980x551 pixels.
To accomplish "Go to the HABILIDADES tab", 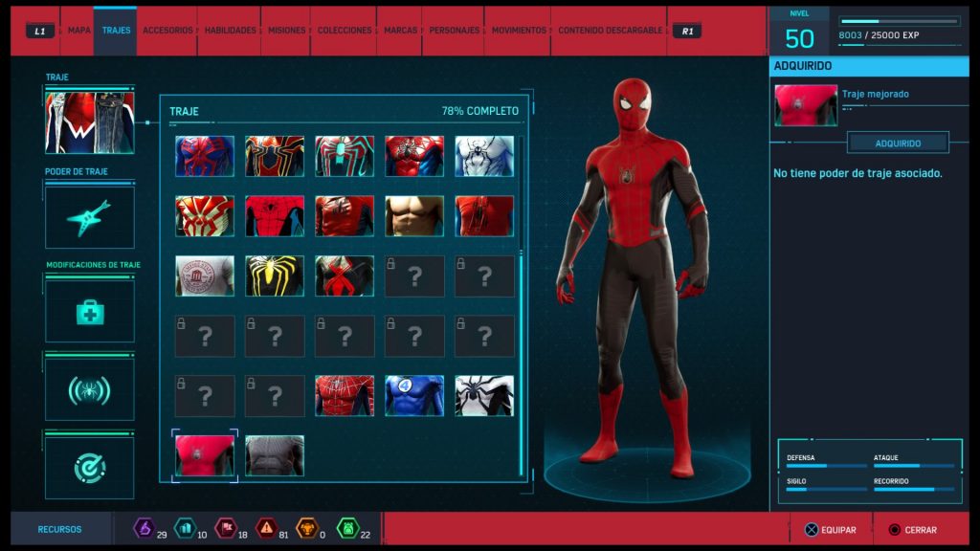I will [230, 30].
